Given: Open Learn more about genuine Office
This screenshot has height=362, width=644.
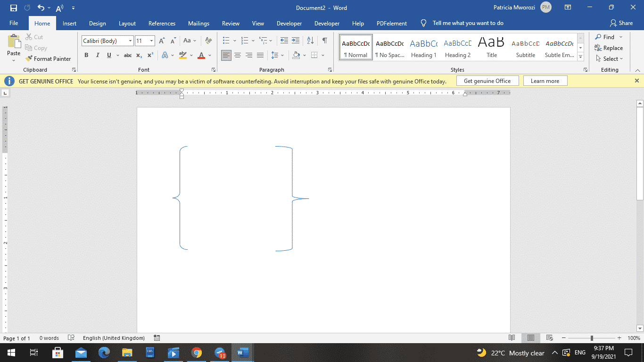Looking at the screenshot, I should 545,81.
